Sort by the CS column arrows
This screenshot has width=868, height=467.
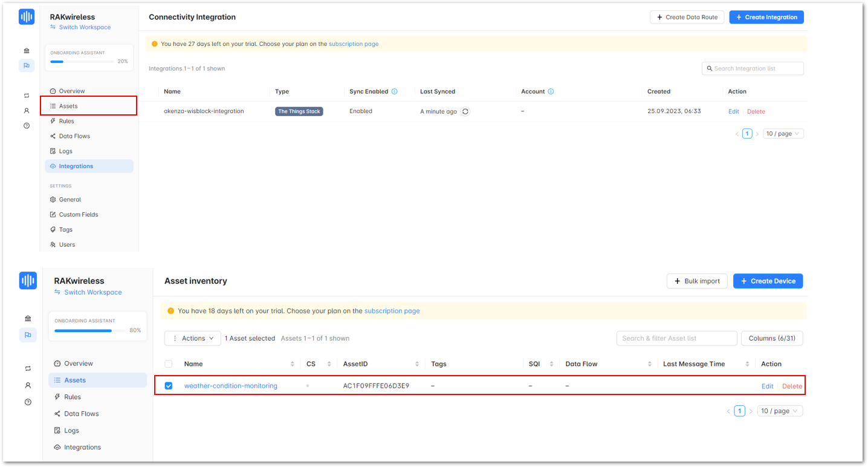pyautogui.click(x=329, y=364)
